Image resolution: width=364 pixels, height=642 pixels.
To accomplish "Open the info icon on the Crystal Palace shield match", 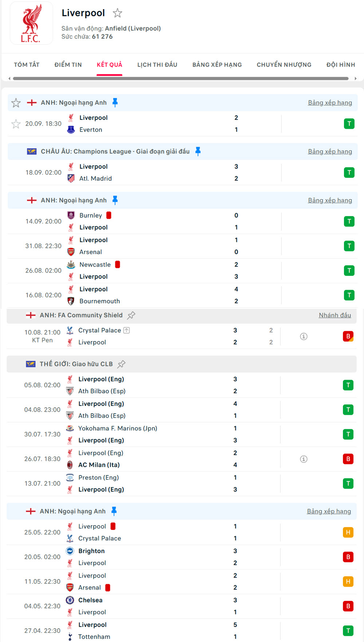I will 304,337.
